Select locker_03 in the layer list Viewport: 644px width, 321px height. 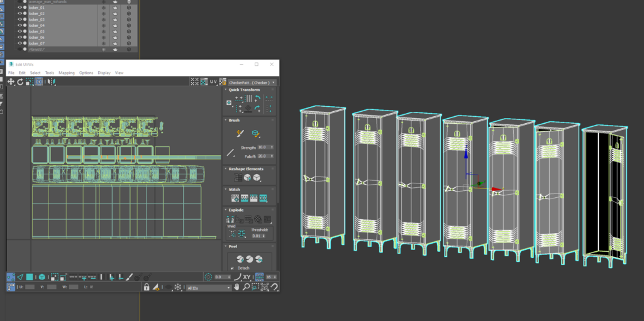point(37,19)
